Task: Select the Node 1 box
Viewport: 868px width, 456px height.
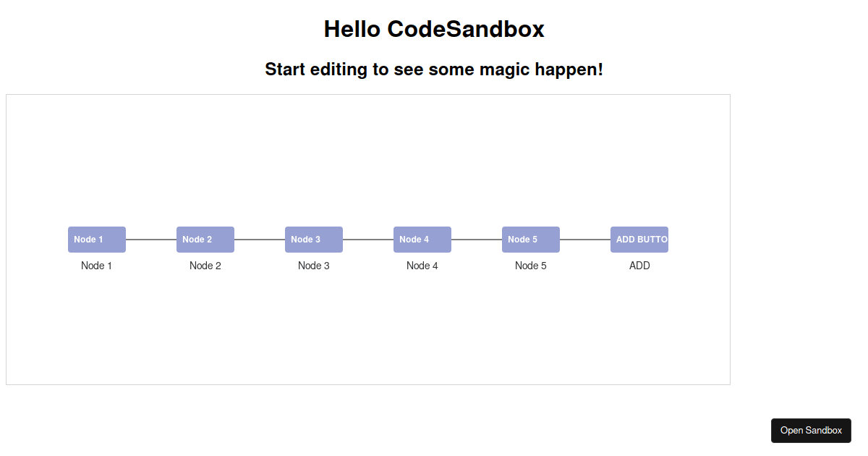Action: (x=97, y=240)
